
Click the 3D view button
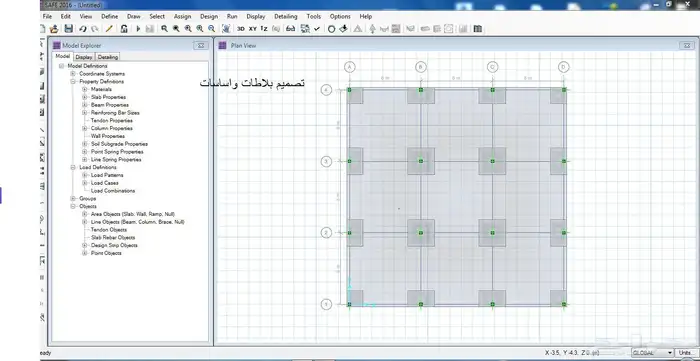tap(241, 29)
